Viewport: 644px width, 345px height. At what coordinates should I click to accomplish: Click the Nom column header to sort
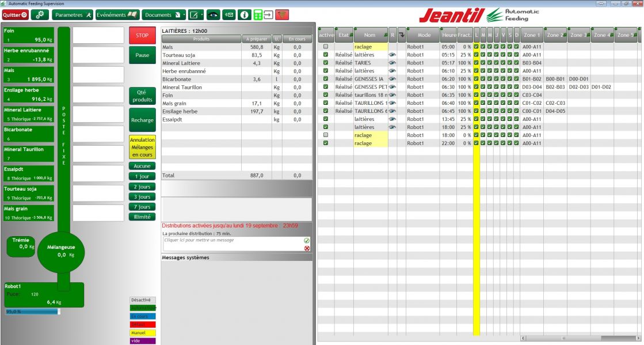tap(370, 35)
